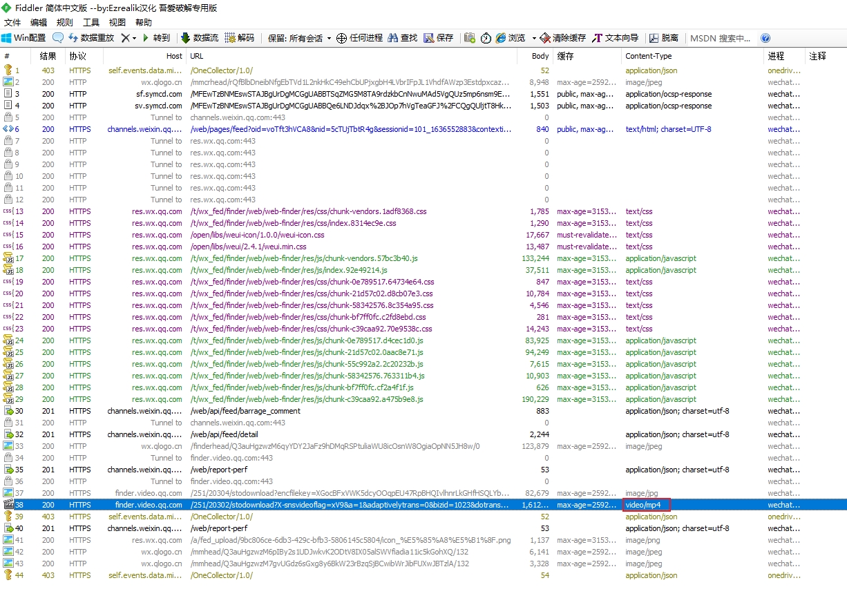Click the Win配置 Windows icon button
The image size is (847, 616).
click(x=23, y=38)
